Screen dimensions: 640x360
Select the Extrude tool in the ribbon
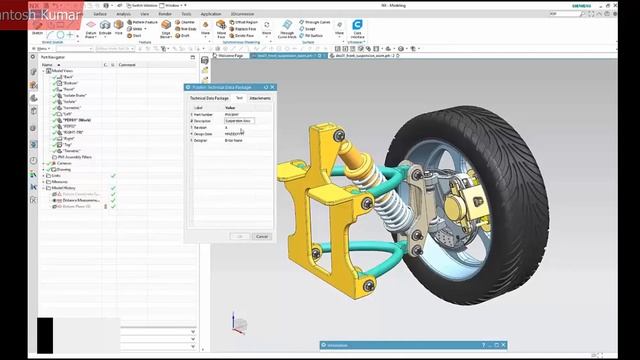105,28
